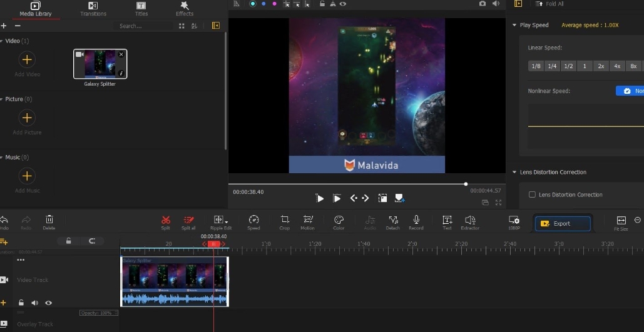Set linear speed to 8x
Viewport: 644px width, 332px height.
633,66
